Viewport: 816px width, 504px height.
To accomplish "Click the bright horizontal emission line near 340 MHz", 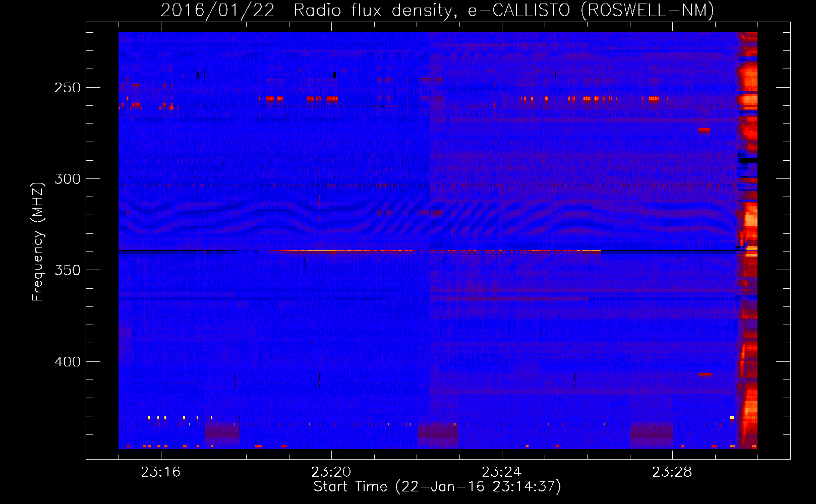I will pyautogui.click(x=434, y=250).
